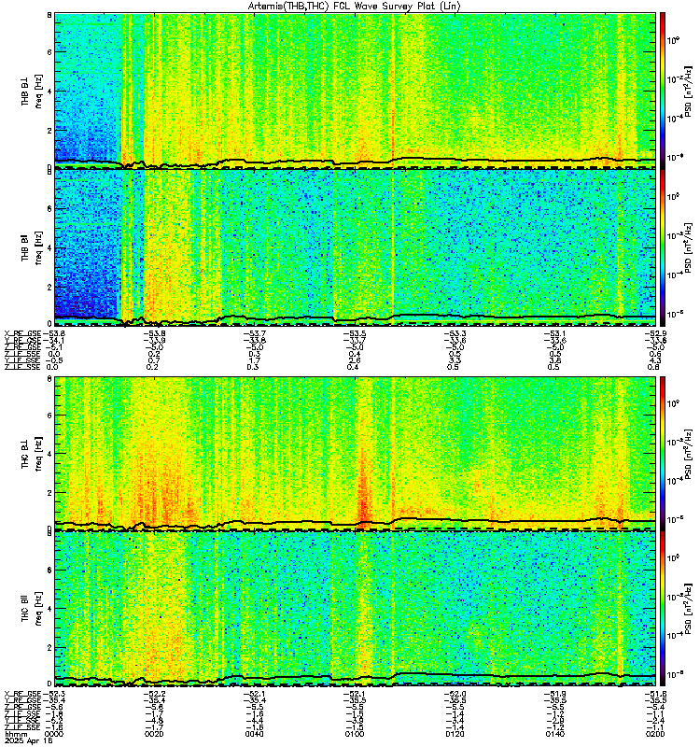Click the '0120' time tick label
The height and width of the screenshot is (747, 700).
455,734
